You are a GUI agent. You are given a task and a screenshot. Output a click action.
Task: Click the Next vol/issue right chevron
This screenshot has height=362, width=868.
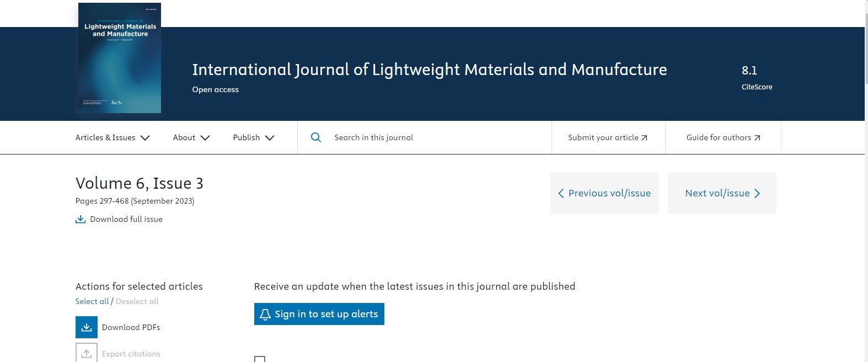click(757, 193)
